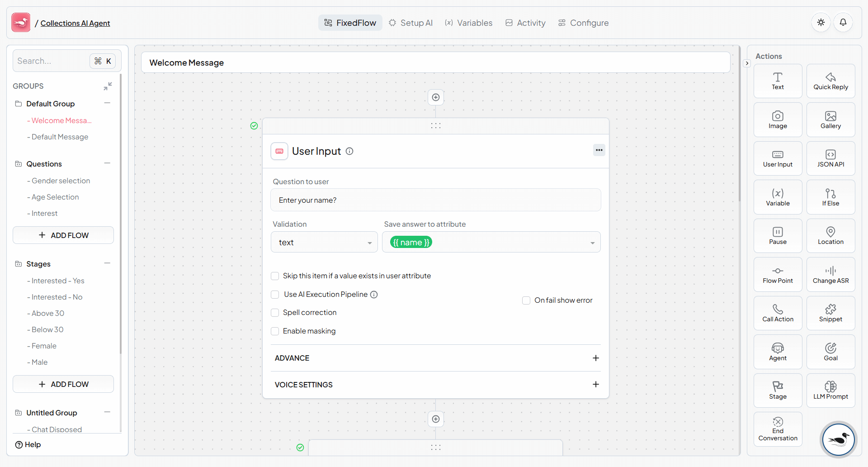Turn on Enable masking
The width and height of the screenshot is (868, 467).
275,331
